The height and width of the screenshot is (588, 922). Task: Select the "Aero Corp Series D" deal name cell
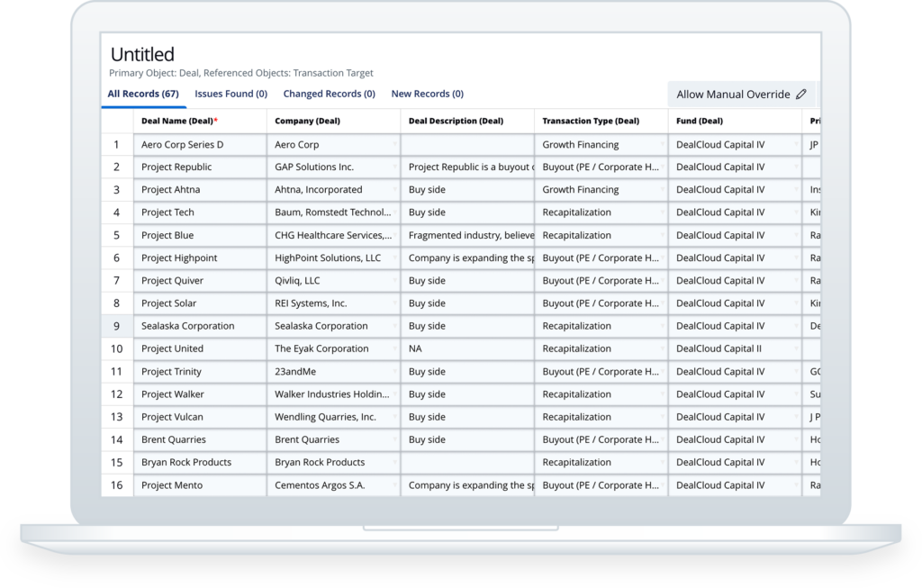pyautogui.click(x=200, y=145)
